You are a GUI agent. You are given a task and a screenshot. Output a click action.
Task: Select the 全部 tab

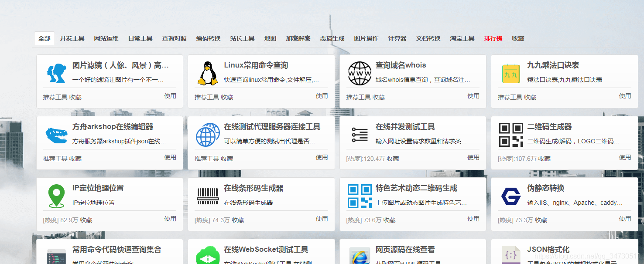[45, 38]
